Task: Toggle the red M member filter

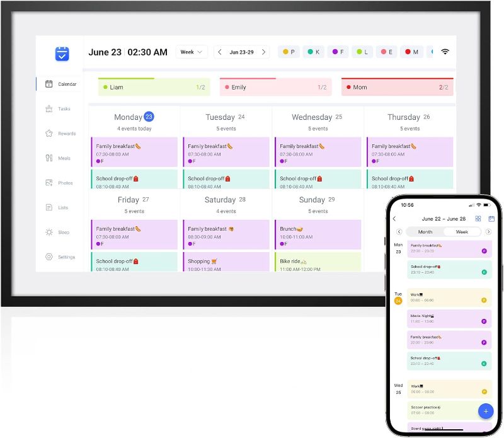Action: [412, 52]
